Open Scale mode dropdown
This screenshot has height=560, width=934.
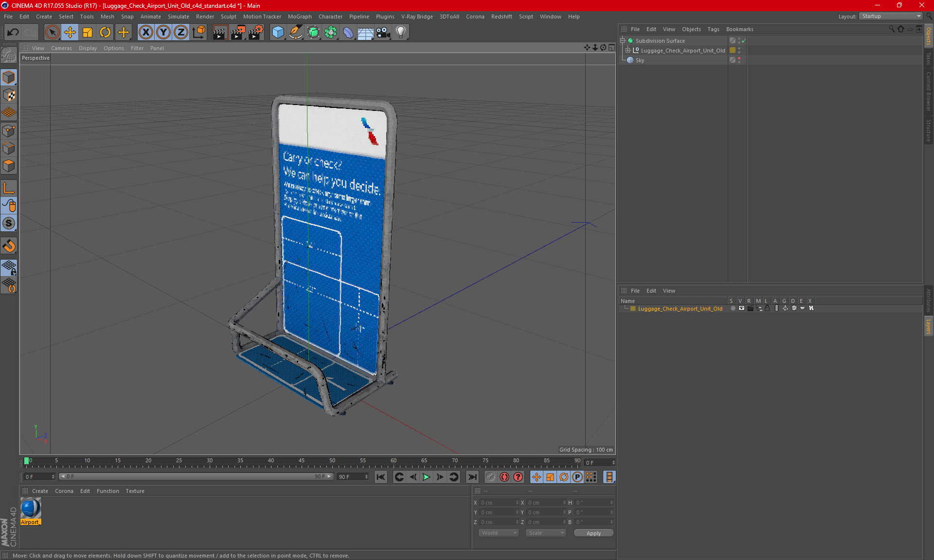tap(546, 533)
